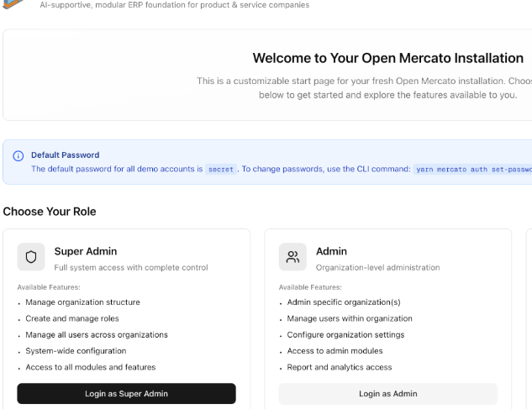Viewport: 532px width, 409px height.
Task: Click 'Manage organization structure' list item
Action: point(82,302)
